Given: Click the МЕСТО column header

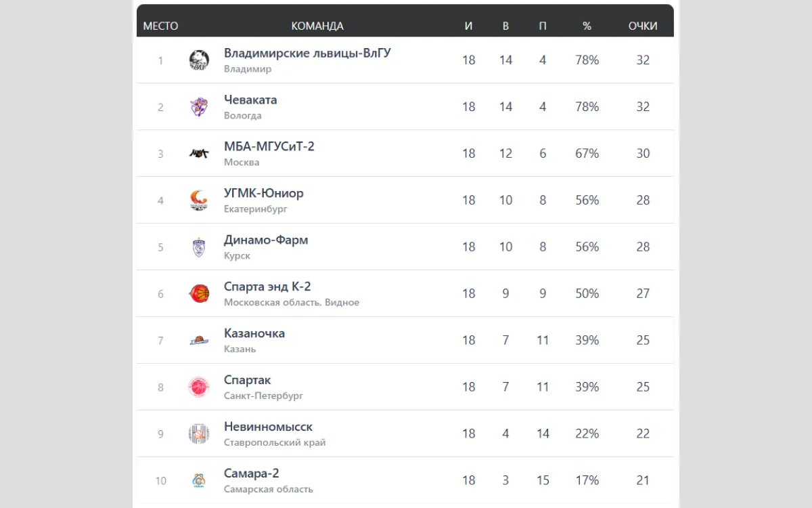Looking at the screenshot, I should coord(160,26).
